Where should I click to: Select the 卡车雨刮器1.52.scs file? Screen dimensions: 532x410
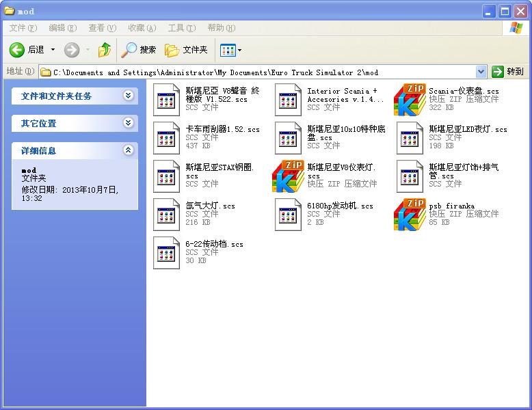[x=166, y=138]
